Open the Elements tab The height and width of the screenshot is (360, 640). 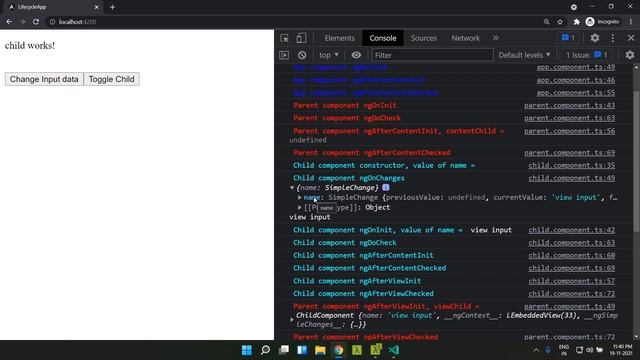[340, 38]
